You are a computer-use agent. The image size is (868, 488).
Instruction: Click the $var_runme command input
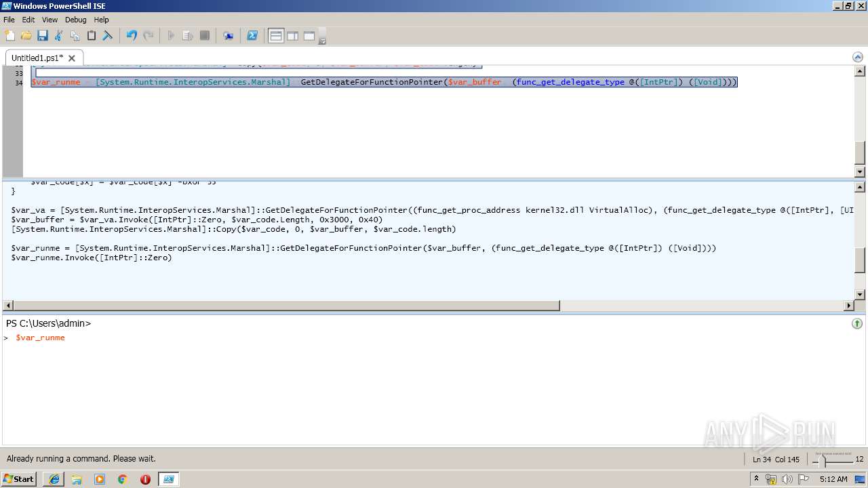[41, 338]
